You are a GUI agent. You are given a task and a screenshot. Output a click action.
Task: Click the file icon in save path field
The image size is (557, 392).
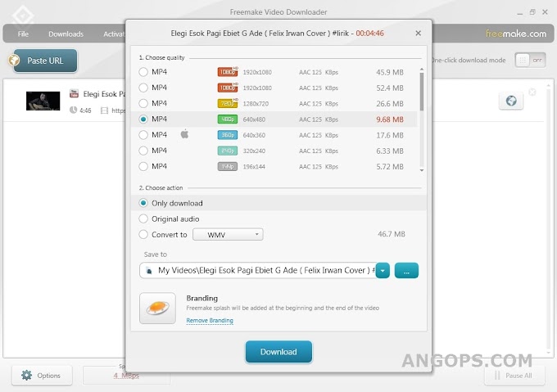(149, 271)
